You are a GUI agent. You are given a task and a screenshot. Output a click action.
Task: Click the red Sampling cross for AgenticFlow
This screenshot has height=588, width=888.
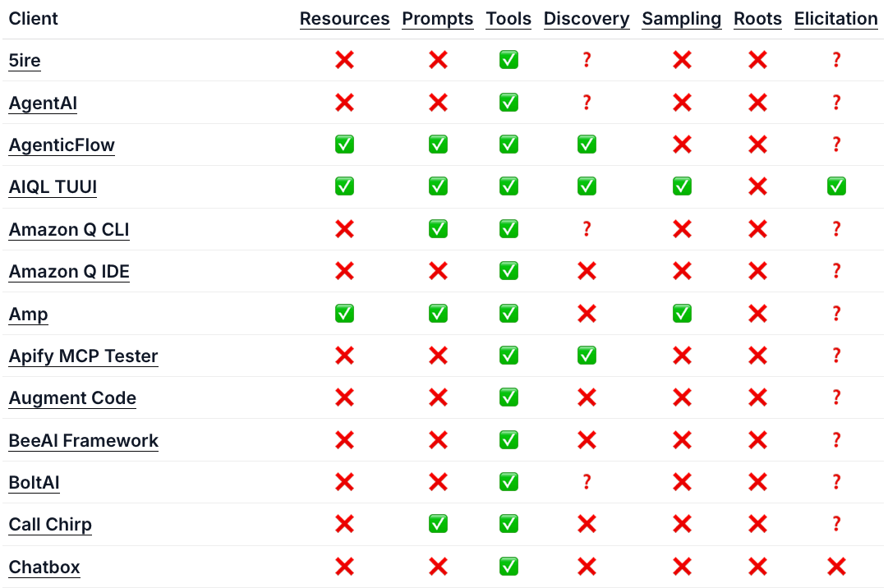point(682,145)
